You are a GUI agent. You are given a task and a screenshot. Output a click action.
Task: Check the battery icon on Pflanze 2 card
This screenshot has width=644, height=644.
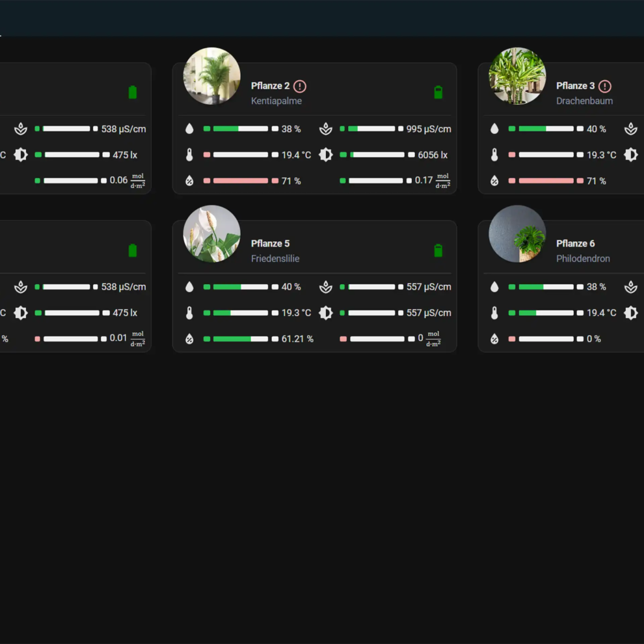[438, 92]
